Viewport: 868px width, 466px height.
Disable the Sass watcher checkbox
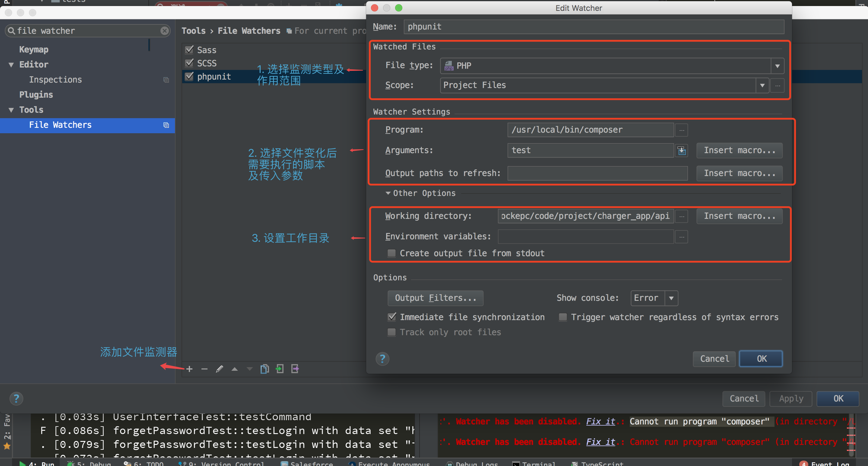click(x=189, y=50)
